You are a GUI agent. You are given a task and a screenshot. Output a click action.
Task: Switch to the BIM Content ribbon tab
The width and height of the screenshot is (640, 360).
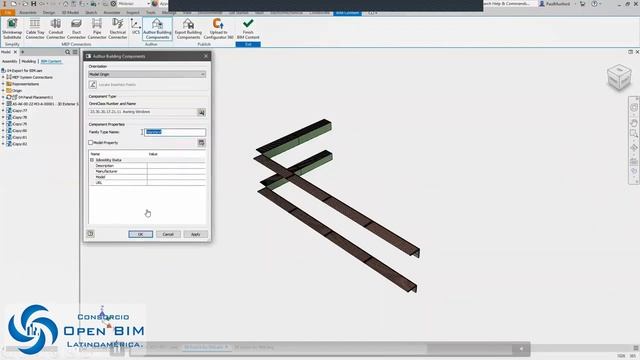point(347,13)
